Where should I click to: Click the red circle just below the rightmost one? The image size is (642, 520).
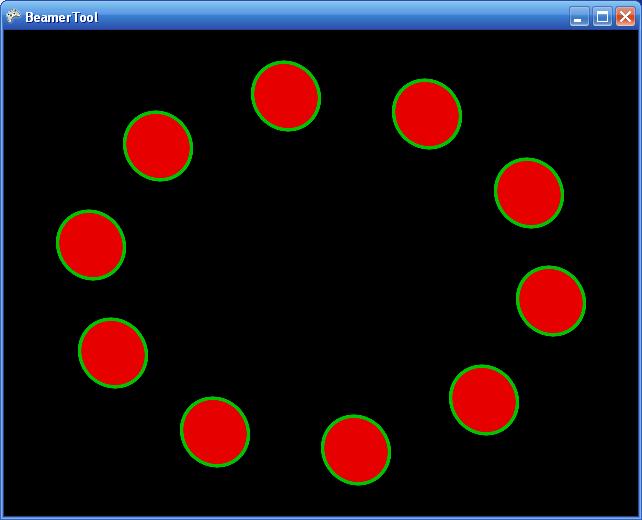click(484, 400)
